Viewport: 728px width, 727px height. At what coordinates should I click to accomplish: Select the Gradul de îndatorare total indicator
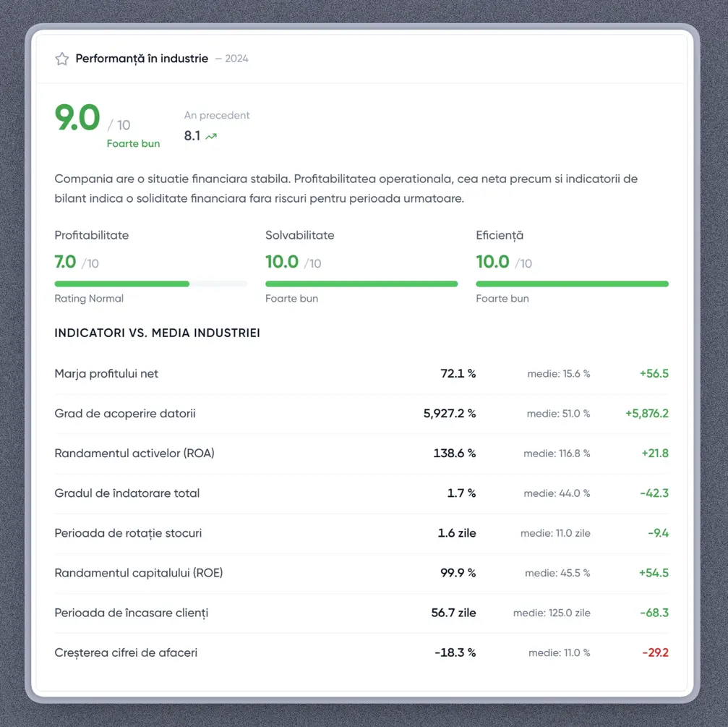(x=127, y=493)
